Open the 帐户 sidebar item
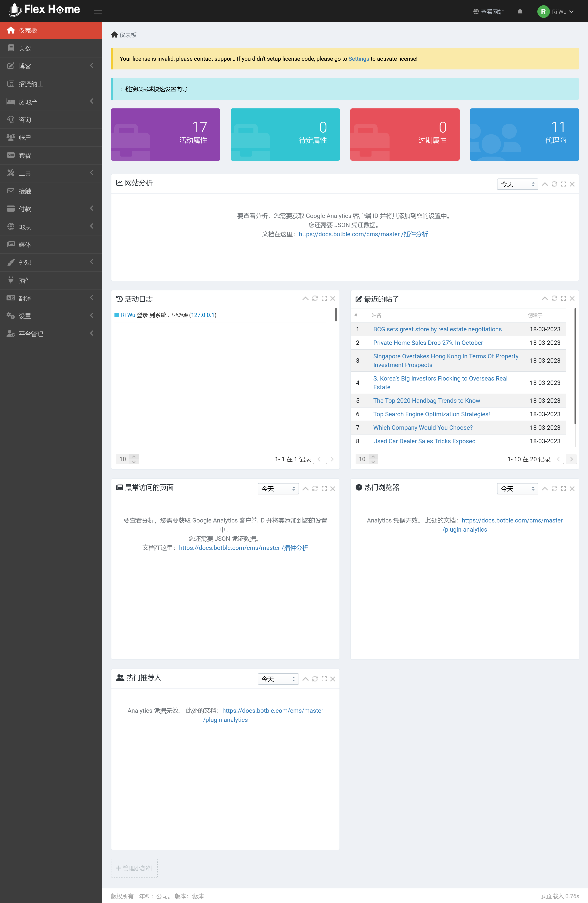Viewport: 588px width, 903px height. point(51,137)
